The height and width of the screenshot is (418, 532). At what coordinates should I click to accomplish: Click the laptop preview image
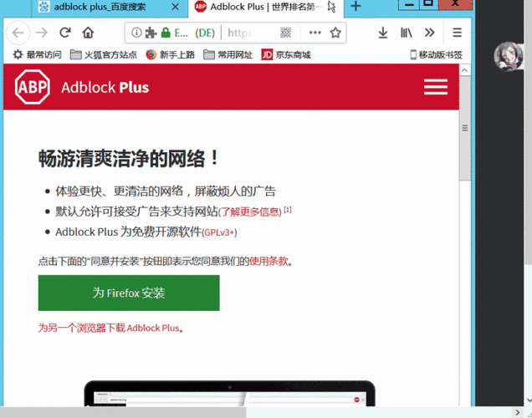tap(230, 393)
